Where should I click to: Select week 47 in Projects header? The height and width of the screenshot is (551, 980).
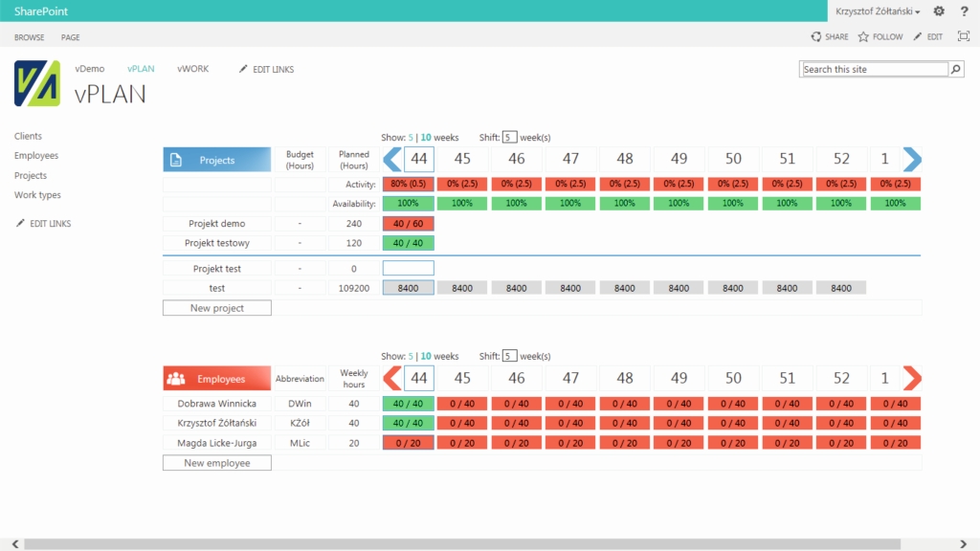pyautogui.click(x=570, y=160)
